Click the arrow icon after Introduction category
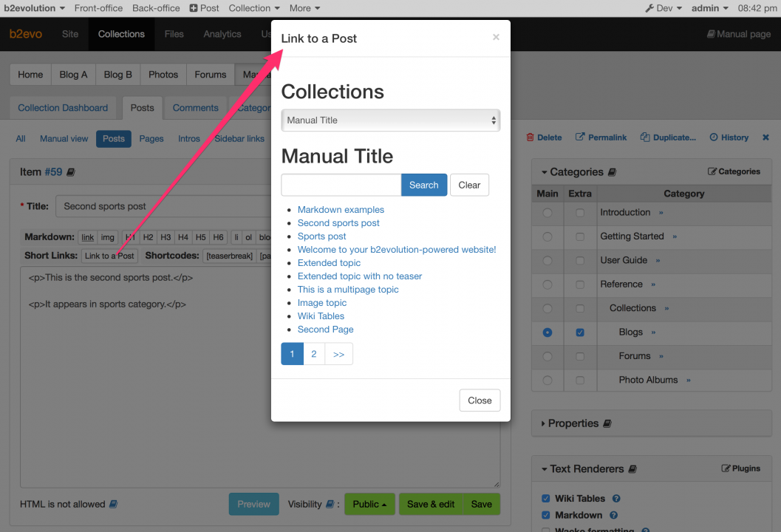The width and height of the screenshot is (781, 532). pos(661,213)
